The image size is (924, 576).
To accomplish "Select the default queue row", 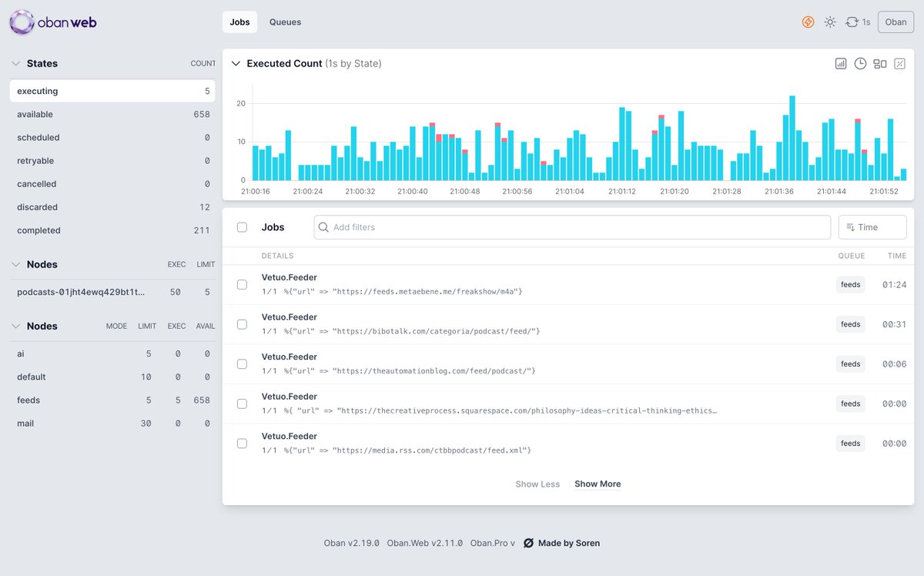I will click(x=112, y=377).
